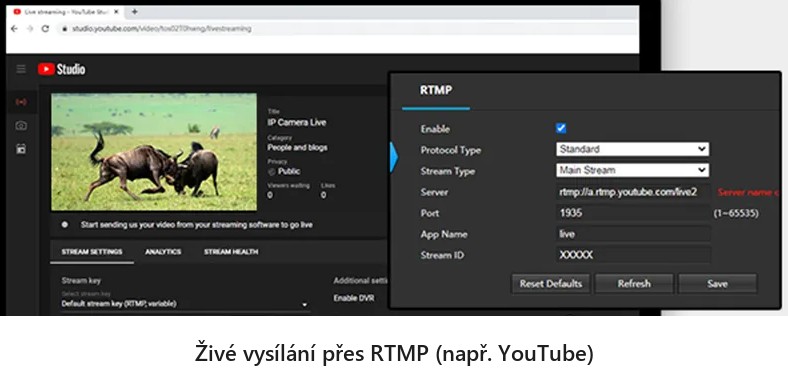Click the App Name field showing live
Viewport: 788px width, 380px height.
[633, 234]
